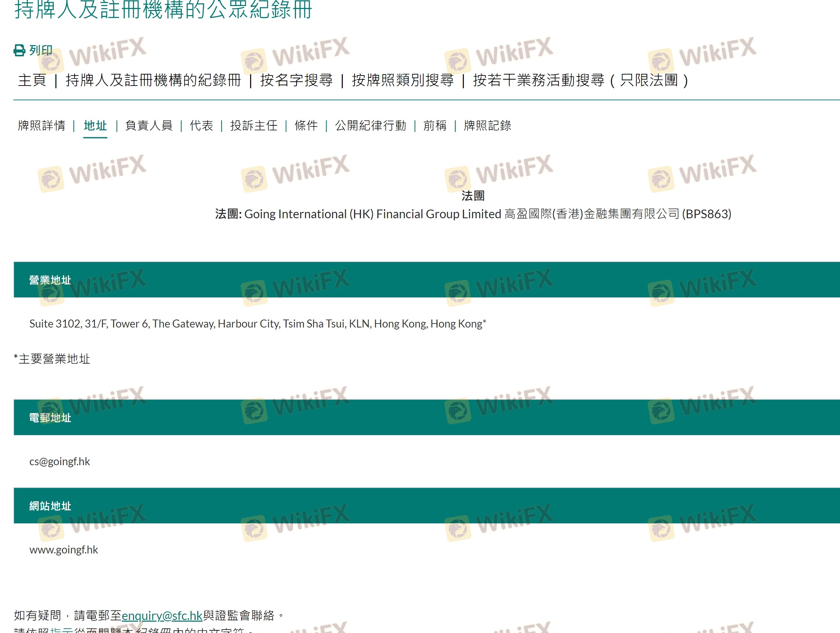Viewport: 840px width, 633px height.
Task: Click the printer icon next to 列印
Action: (19, 50)
